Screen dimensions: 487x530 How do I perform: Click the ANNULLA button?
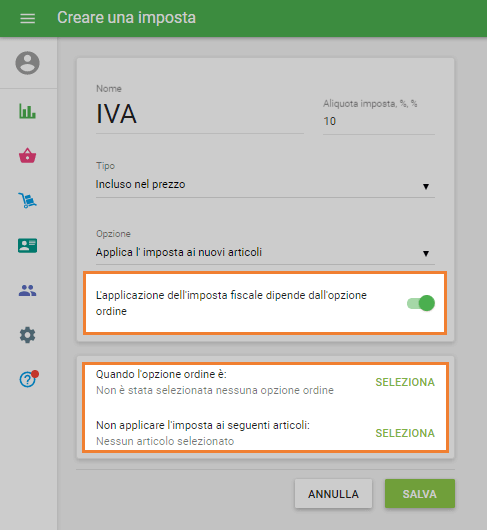333,493
